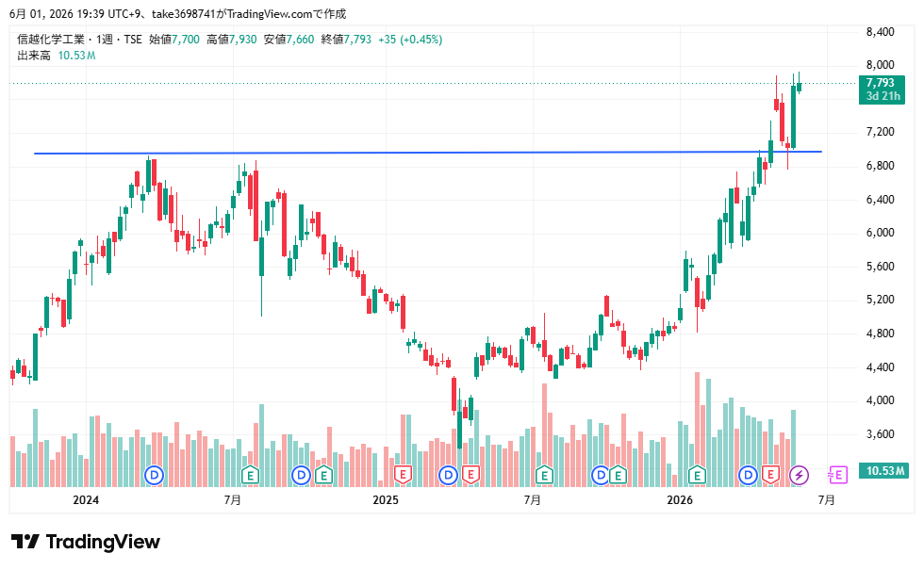
Task: Click the 終値7,793 close value
Action: (346, 40)
